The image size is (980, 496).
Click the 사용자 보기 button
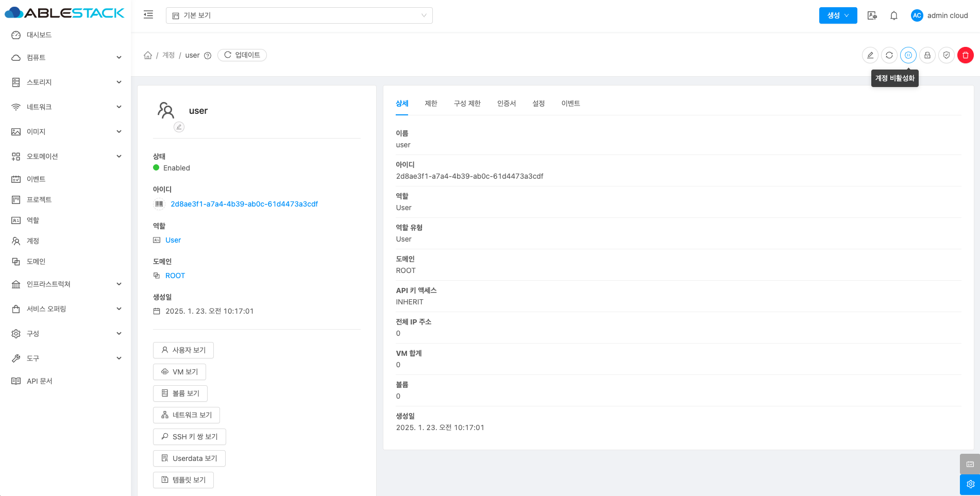pos(183,350)
